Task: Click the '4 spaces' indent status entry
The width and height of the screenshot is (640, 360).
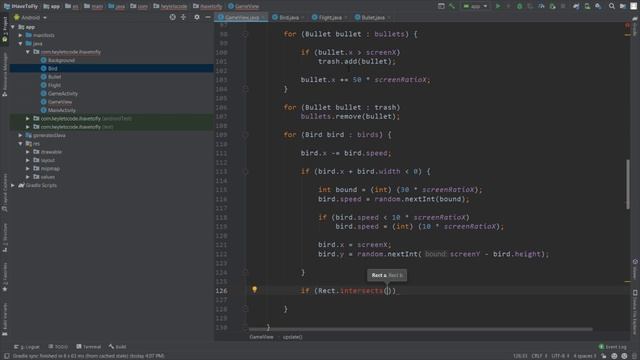Action: [584, 356]
